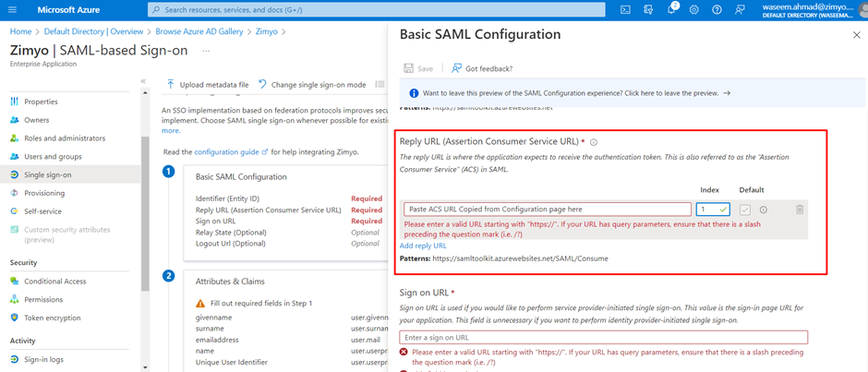Open the configuration guide link

click(x=227, y=151)
